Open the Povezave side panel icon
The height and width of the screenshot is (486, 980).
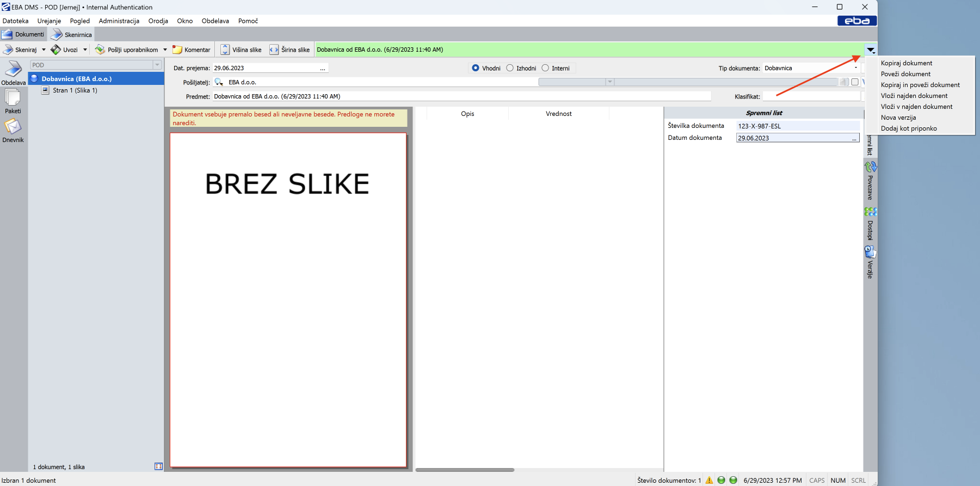[x=870, y=167]
